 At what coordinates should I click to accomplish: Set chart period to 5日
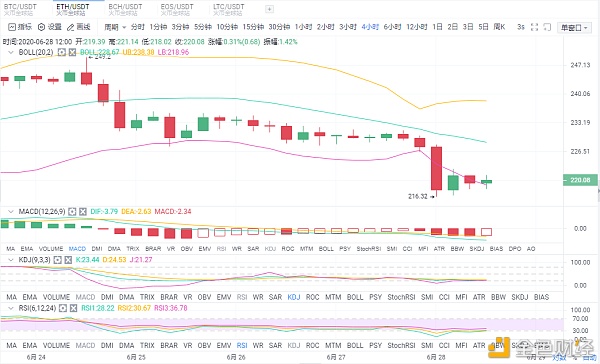coord(484,27)
